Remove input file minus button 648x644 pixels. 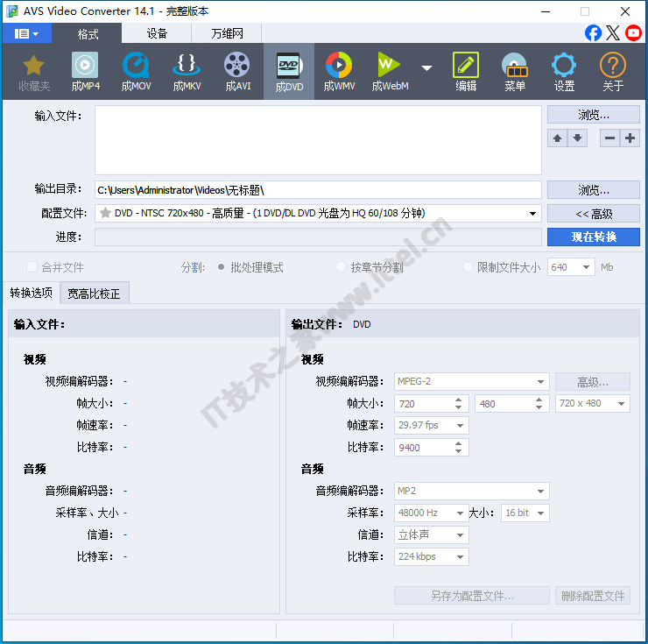tap(609, 138)
